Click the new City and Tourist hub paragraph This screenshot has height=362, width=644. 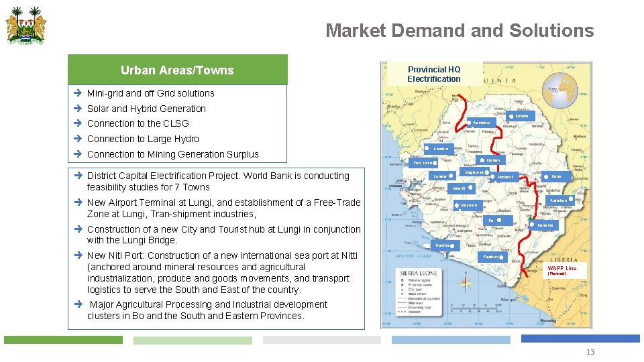[223, 235]
